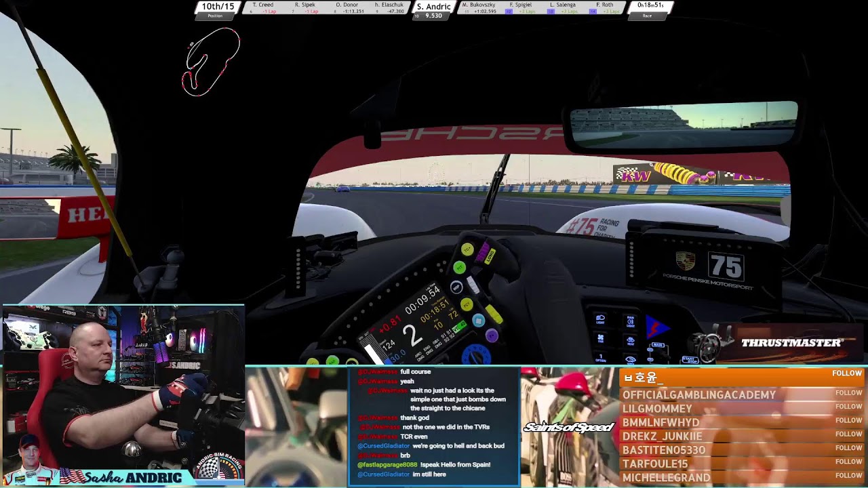This screenshot has height=488, width=868.
Task: Toggle the LIGHT switch on dashboard panel
Action: pos(600,320)
